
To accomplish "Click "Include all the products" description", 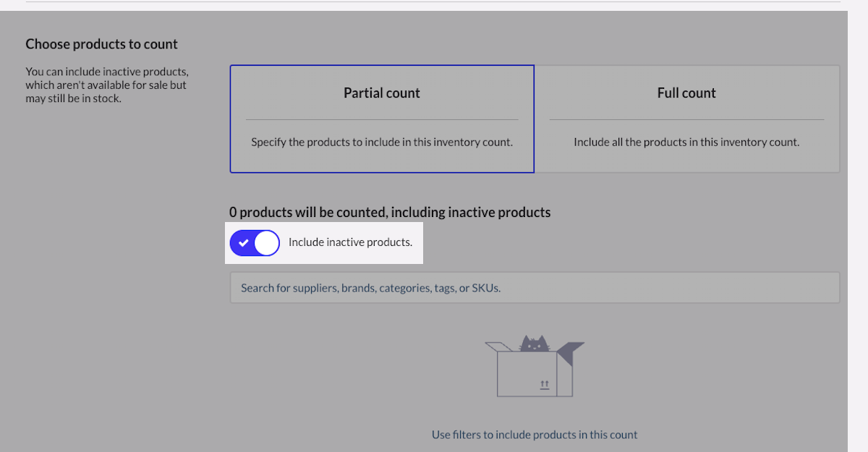I will pos(686,142).
